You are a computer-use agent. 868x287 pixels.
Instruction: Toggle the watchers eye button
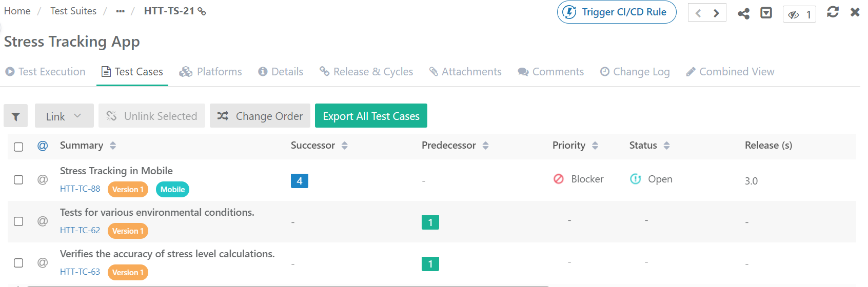pos(799,14)
